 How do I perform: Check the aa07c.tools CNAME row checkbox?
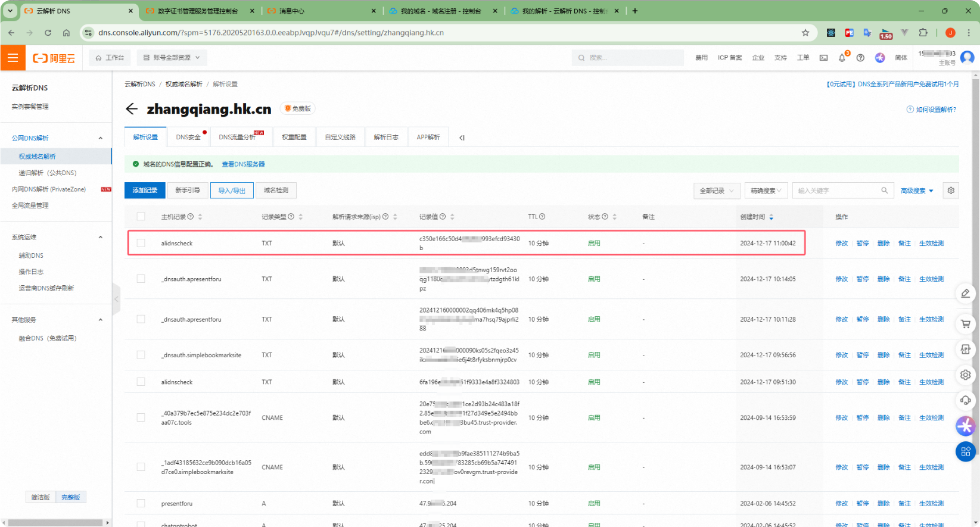[141, 417]
